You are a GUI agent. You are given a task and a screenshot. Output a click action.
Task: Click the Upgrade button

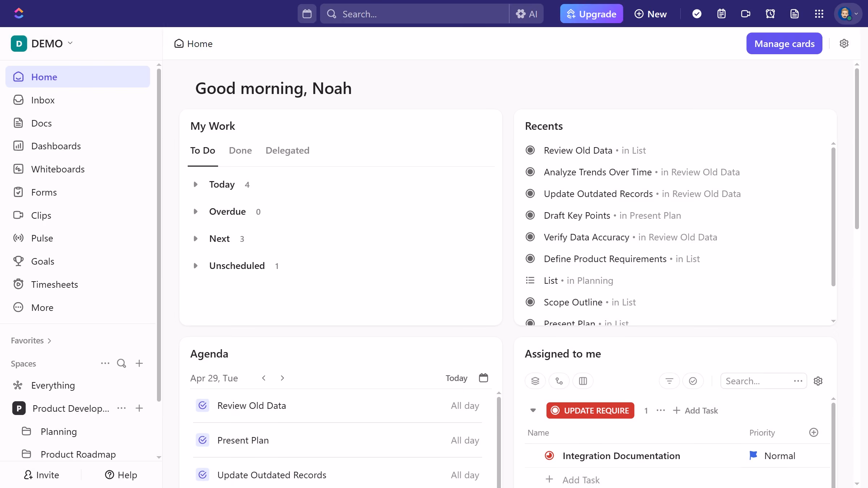click(591, 14)
